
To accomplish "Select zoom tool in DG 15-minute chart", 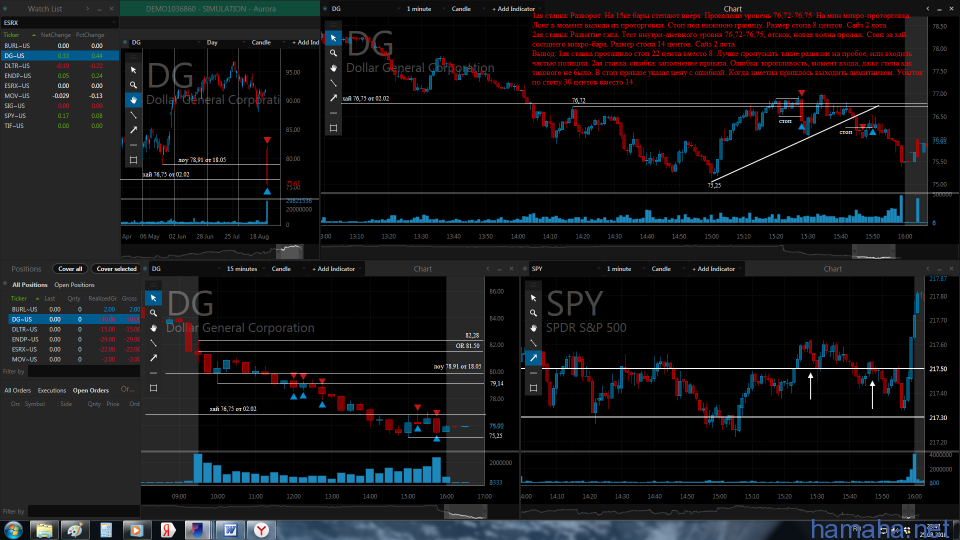I will 153,313.
